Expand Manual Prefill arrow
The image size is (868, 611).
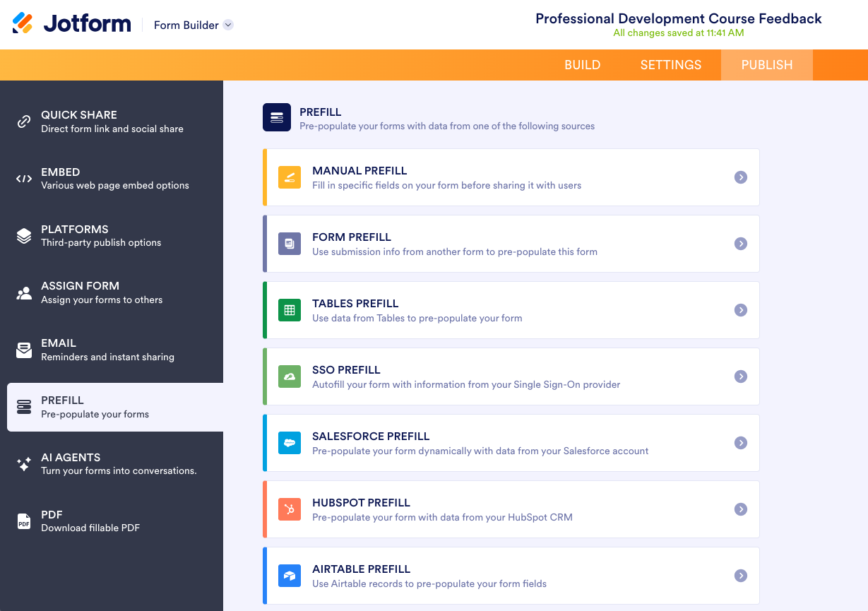pos(740,177)
